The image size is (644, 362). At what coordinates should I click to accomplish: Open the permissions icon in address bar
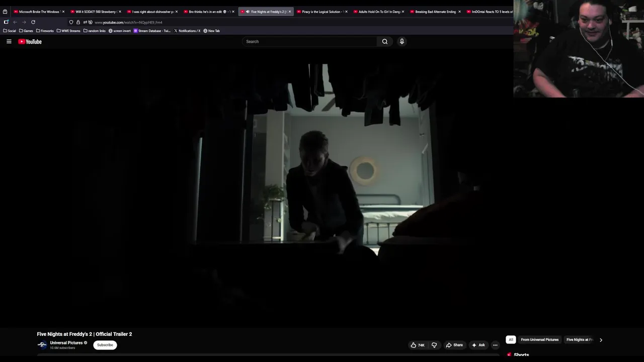coord(85,22)
